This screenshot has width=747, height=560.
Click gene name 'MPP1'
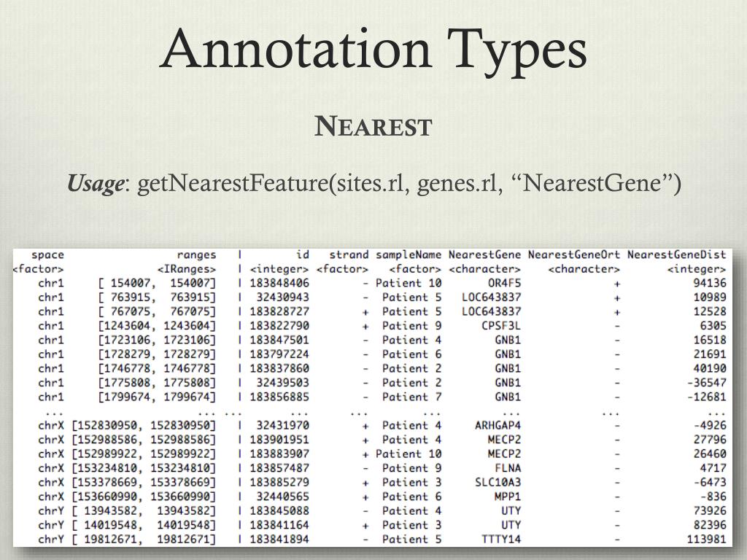(508, 497)
